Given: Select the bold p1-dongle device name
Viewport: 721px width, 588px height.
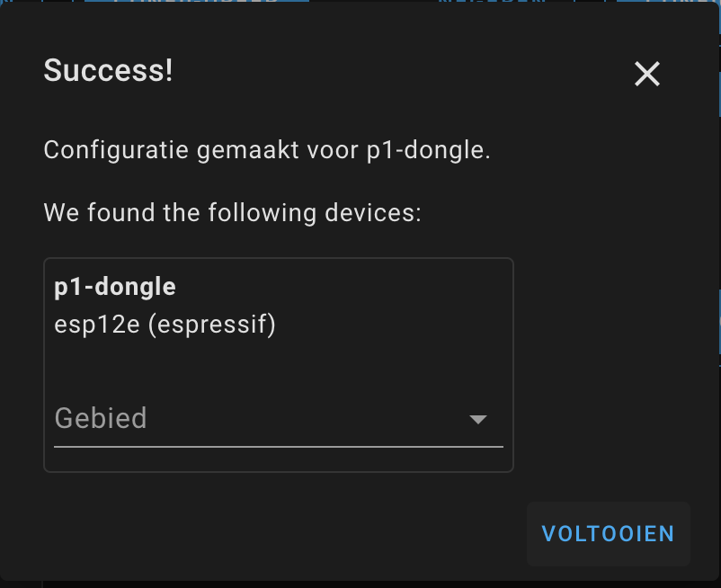Looking at the screenshot, I should [115, 288].
